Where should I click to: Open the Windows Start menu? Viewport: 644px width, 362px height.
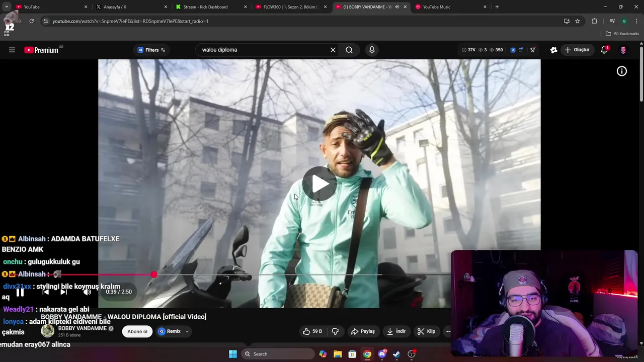point(233,354)
